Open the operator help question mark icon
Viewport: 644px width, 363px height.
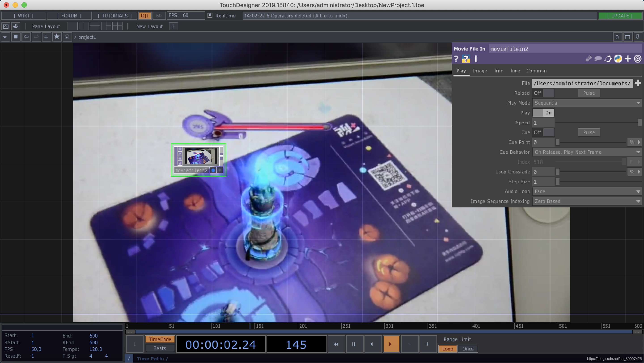pyautogui.click(x=456, y=59)
